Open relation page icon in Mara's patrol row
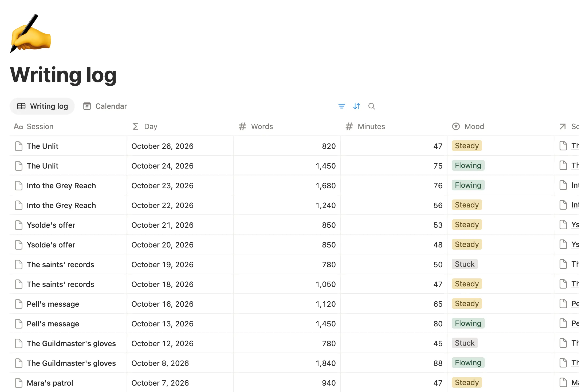 coord(563,382)
